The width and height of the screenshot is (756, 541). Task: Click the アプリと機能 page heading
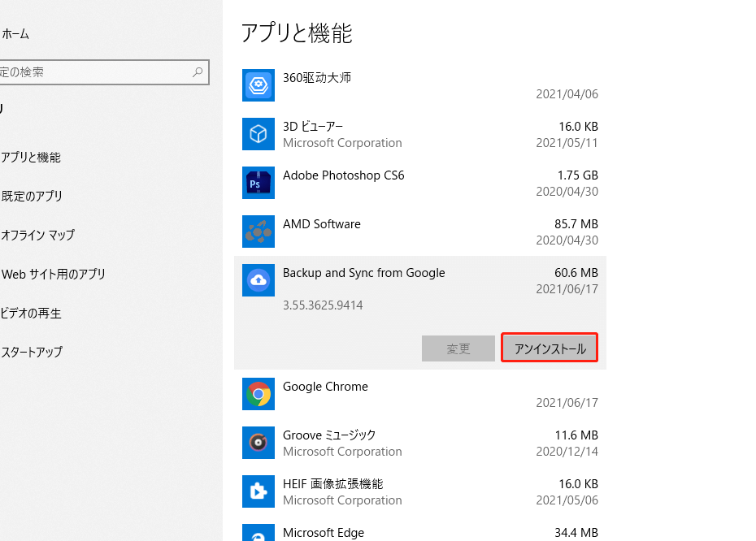297,33
